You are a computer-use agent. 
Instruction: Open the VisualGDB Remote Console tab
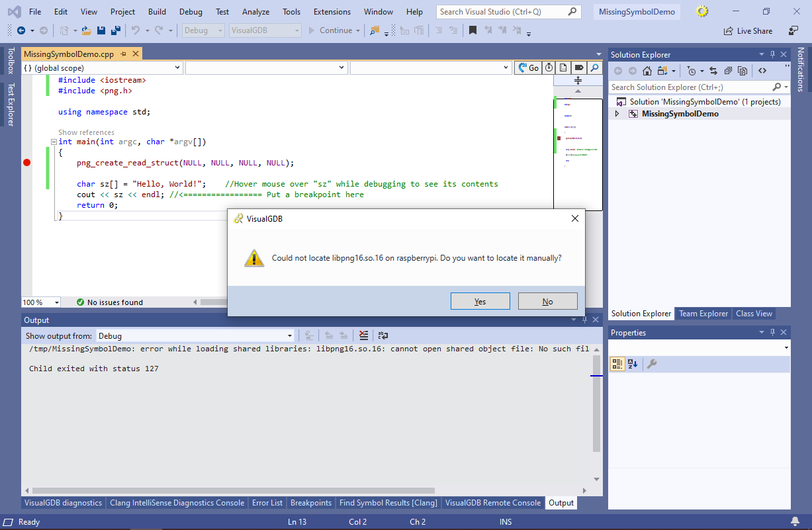493,503
